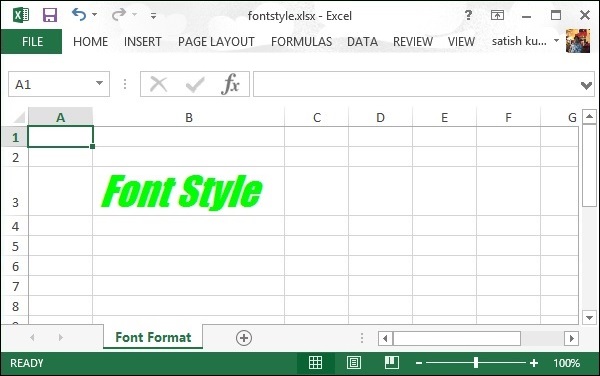Click the Select All corner triangle

[19, 116]
